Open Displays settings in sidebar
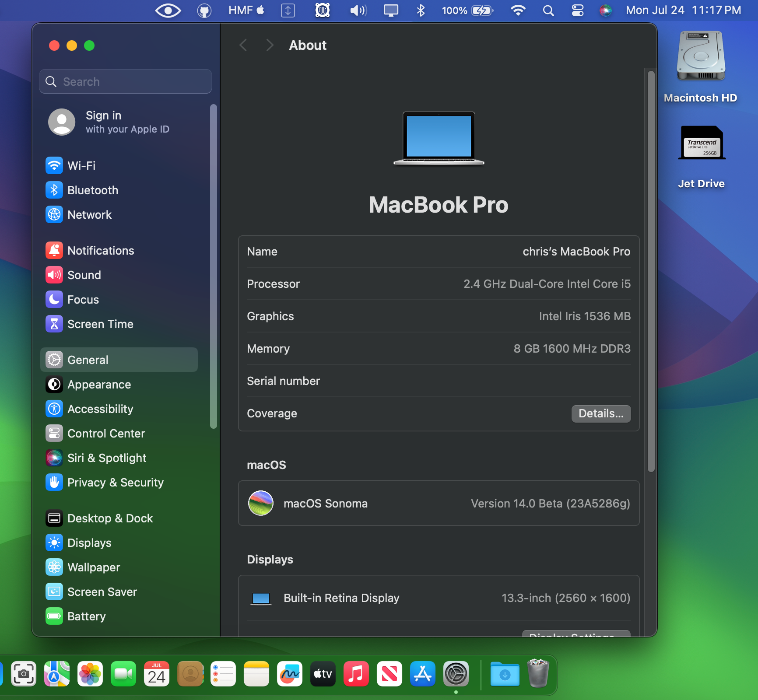 point(119,543)
